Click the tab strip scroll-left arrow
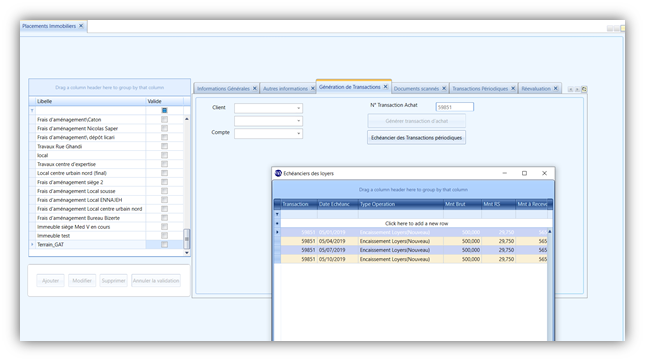The image size is (645, 361). tap(571, 89)
